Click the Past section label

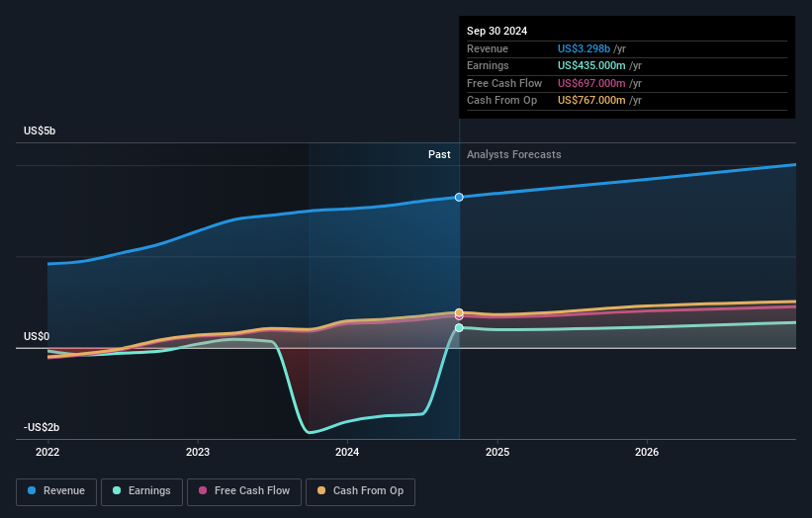439,155
